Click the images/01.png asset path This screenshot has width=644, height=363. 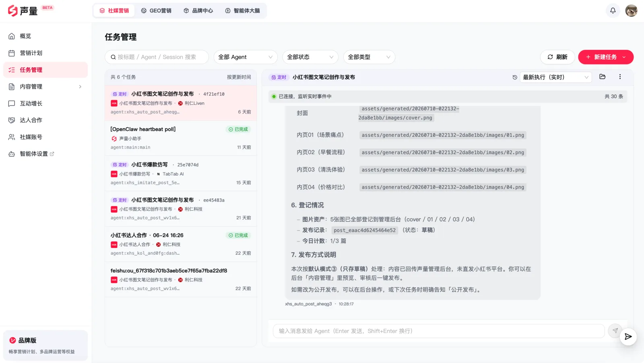click(x=443, y=135)
